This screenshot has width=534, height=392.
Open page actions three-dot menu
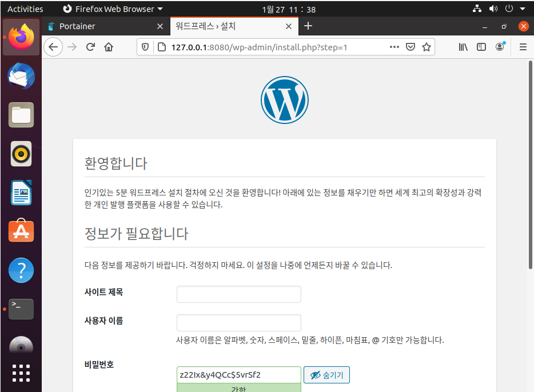point(394,47)
